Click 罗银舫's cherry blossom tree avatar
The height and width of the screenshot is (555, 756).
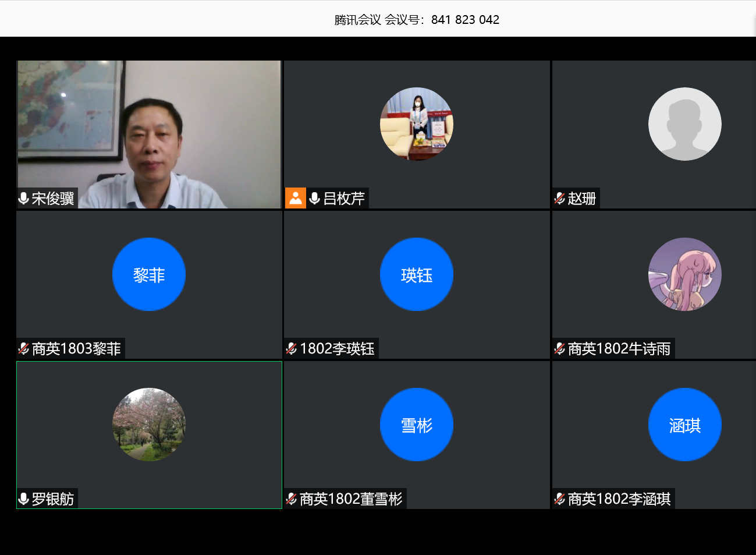[149, 425]
